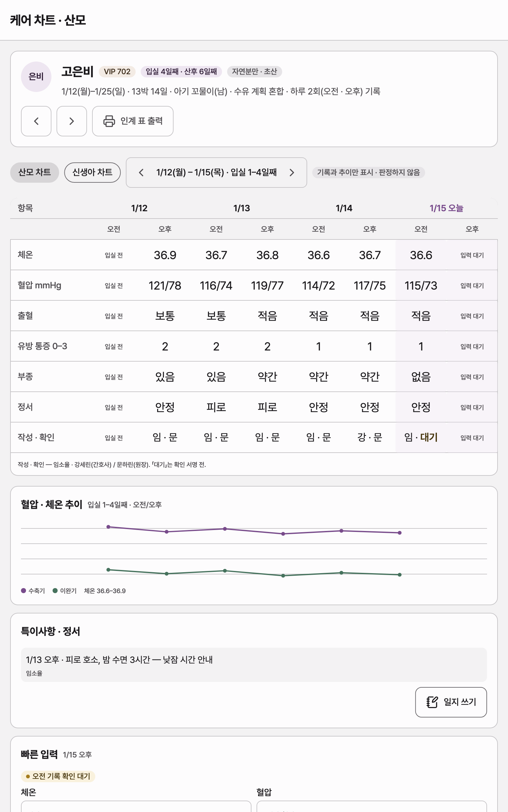Viewport: 508px width, 812px height.
Task: Click the printer icon on 인계 표 출력
Action: pos(109,121)
